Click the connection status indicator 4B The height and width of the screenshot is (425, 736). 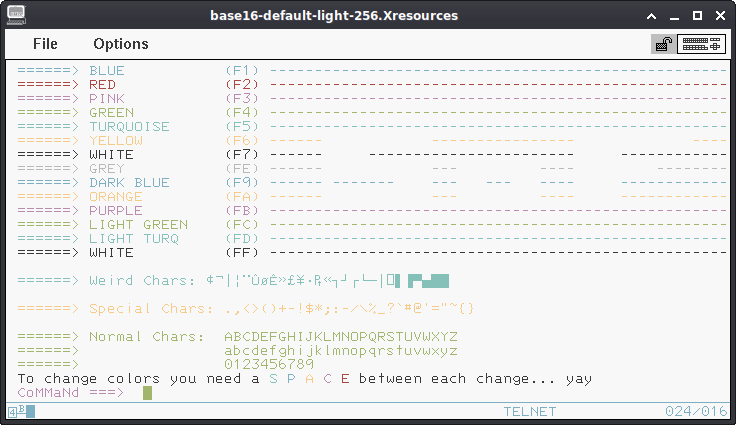[22, 412]
